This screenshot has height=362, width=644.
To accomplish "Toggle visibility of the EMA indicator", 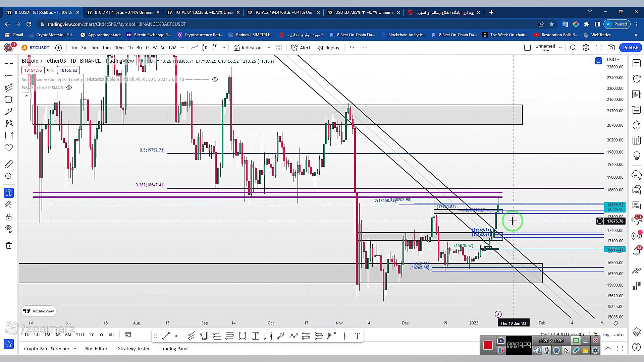I will tap(69, 87).
